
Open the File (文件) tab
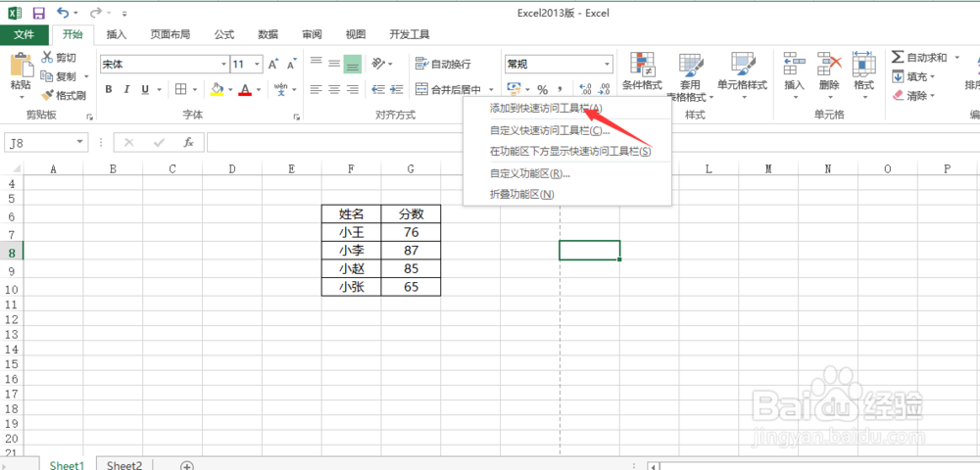tap(24, 34)
